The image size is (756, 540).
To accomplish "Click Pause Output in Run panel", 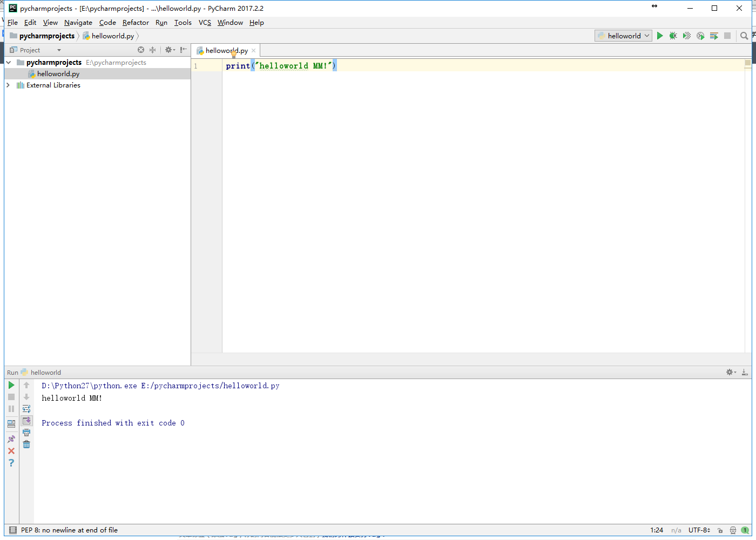I will click(11, 409).
